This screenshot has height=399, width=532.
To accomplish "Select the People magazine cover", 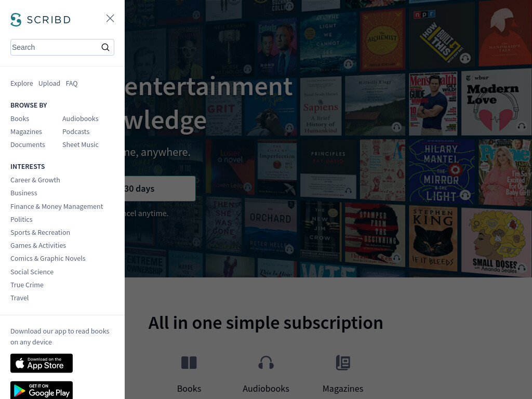I will click(x=504, y=172).
